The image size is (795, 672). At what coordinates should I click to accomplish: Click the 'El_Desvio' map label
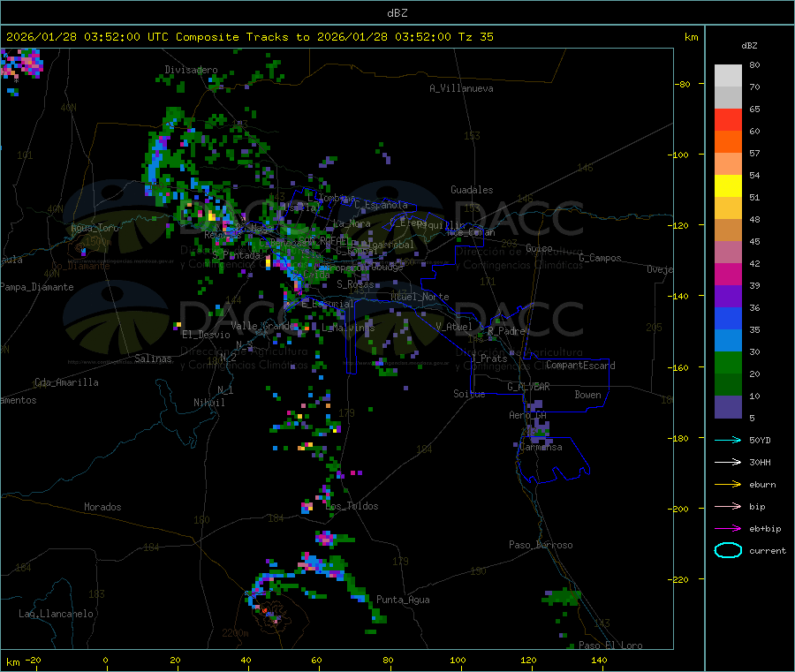(x=206, y=335)
